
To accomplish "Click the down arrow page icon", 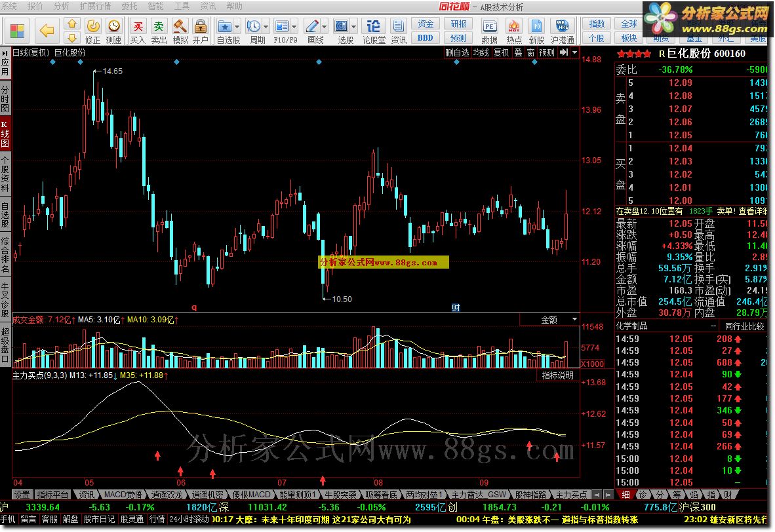I will (x=72, y=37).
